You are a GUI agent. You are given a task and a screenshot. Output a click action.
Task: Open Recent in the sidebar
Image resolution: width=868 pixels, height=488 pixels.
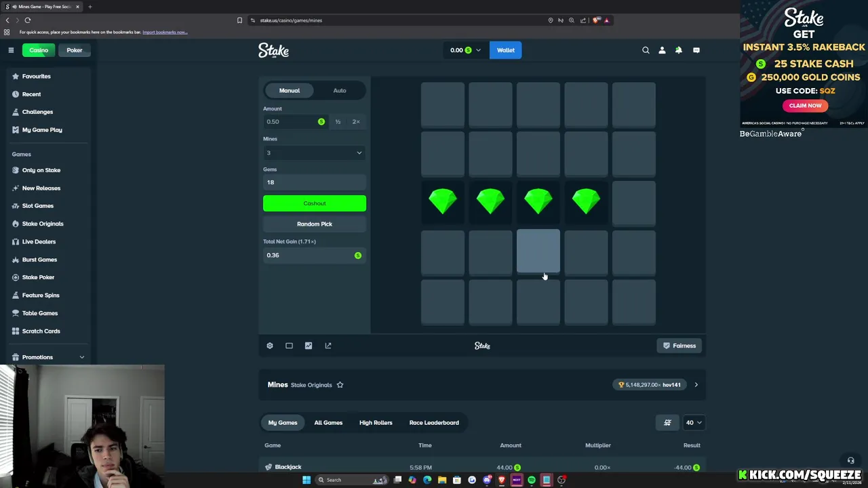tap(31, 94)
